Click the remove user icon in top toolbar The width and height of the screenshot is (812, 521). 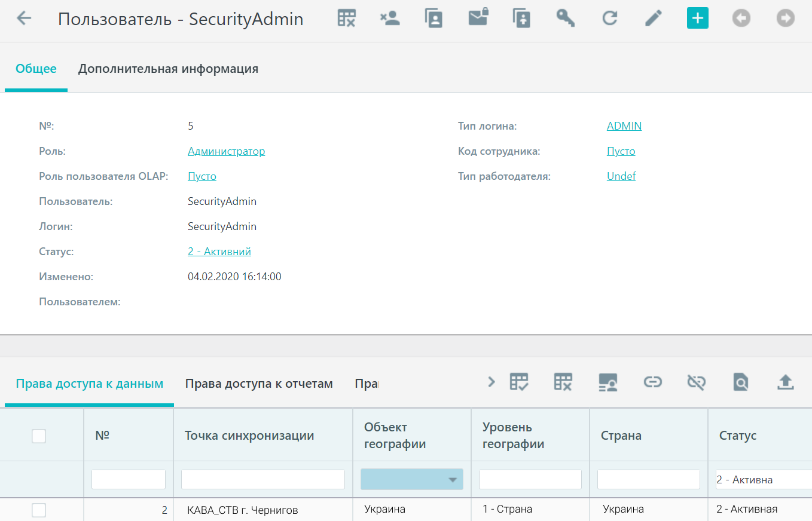tap(390, 18)
